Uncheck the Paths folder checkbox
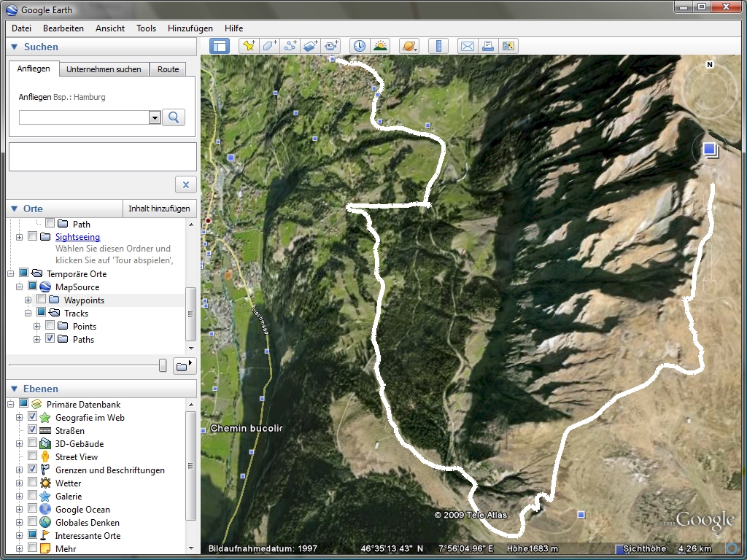This screenshot has height=560, width=747. coord(50,338)
